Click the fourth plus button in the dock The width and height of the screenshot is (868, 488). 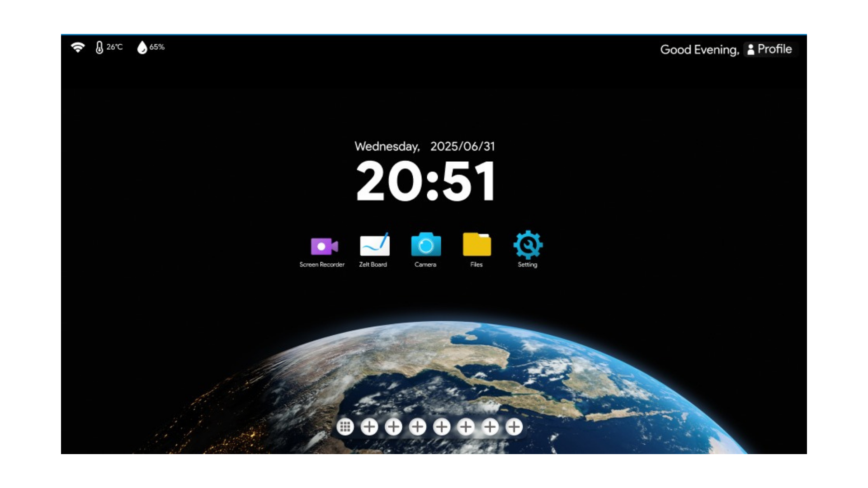click(x=442, y=427)
